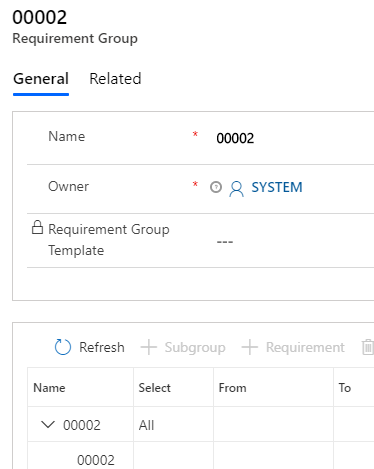Click the Owner field label
The width and height of the screenshot is (374, 469).
pyautogui.click(x=68, y=186)
